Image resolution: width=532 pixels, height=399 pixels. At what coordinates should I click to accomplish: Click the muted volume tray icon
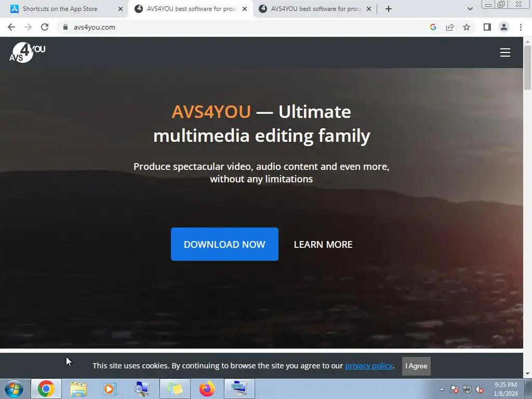[480, 389]
